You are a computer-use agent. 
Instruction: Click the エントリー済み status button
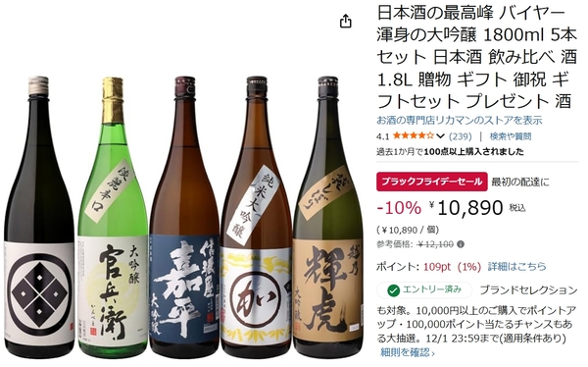[424, 290]
